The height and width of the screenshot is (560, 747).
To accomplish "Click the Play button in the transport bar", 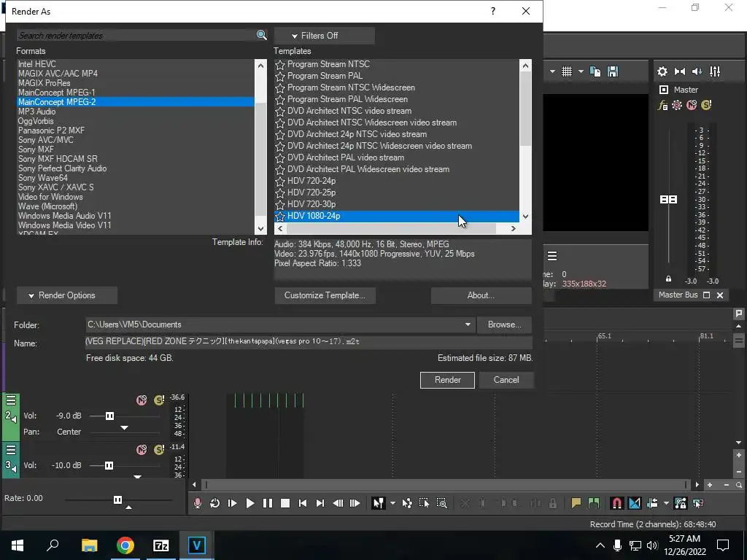I will click(250, 503).
